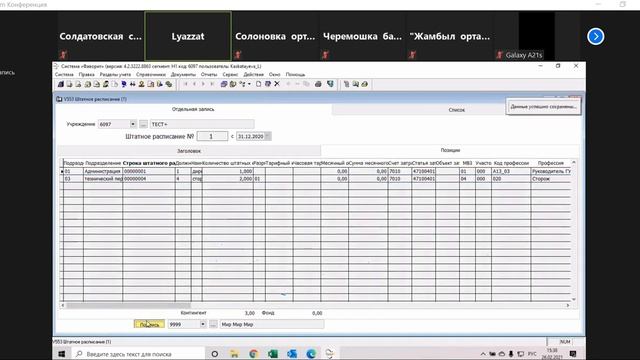Click microphone icon in system tray

(511, 354)
